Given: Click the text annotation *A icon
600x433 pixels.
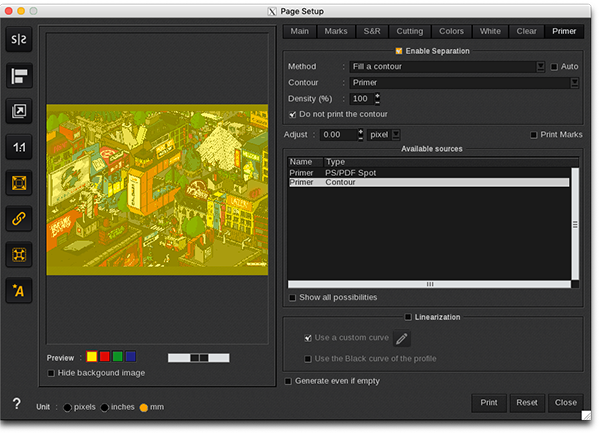Looking at the screenshot, I should pyautogui.click(x=19, y=290).
